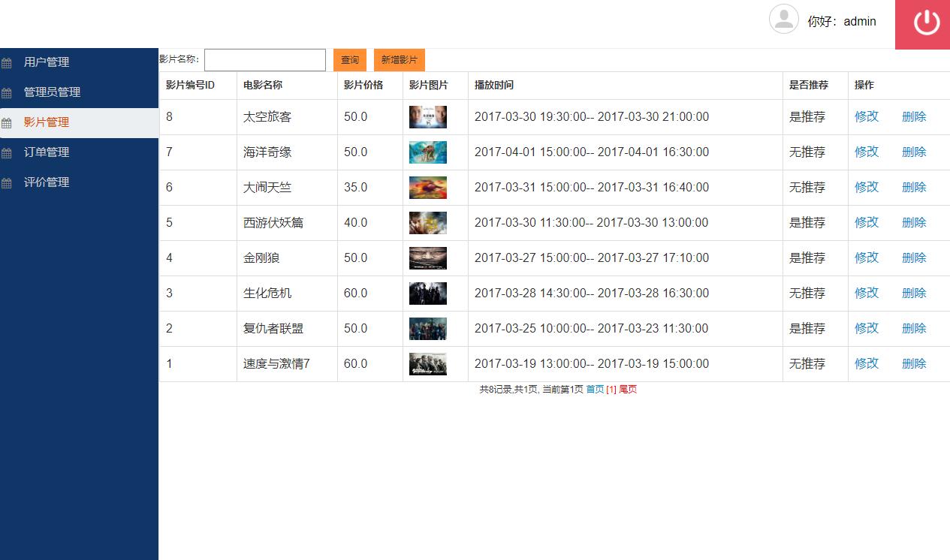Open poster thumbnail for 金刚狼
Image resolution: width=950 pixels, height=560 pixels.
[x=428, y=258]
